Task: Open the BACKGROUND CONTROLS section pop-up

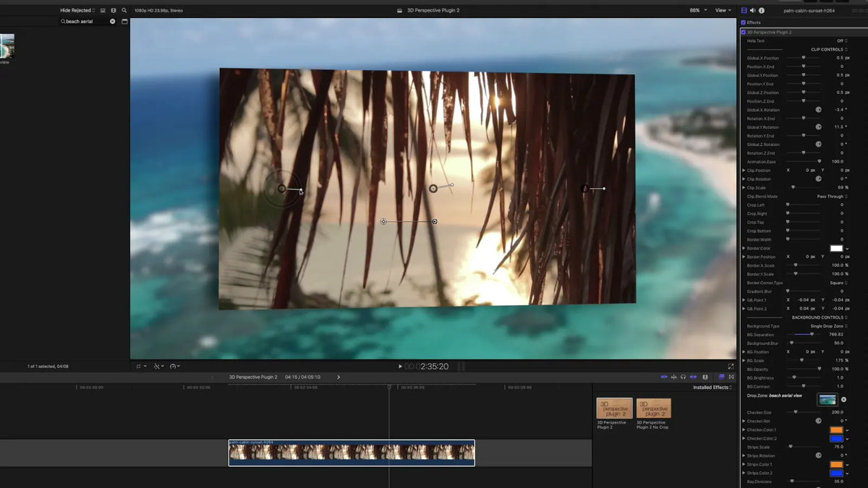Action: coord(820,317)
